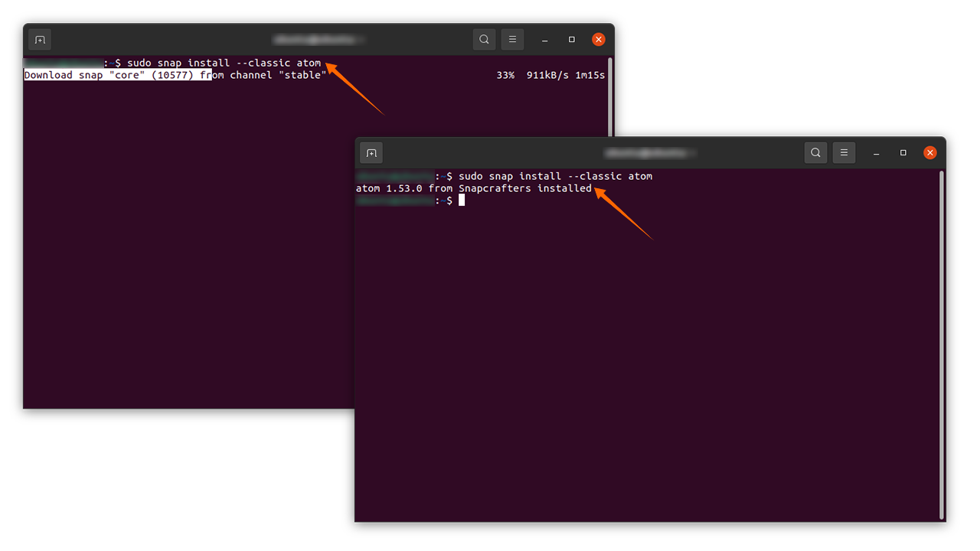Click the 911kB/s download speed text
The width and height of the screenshot is (980, 551).
547,75
